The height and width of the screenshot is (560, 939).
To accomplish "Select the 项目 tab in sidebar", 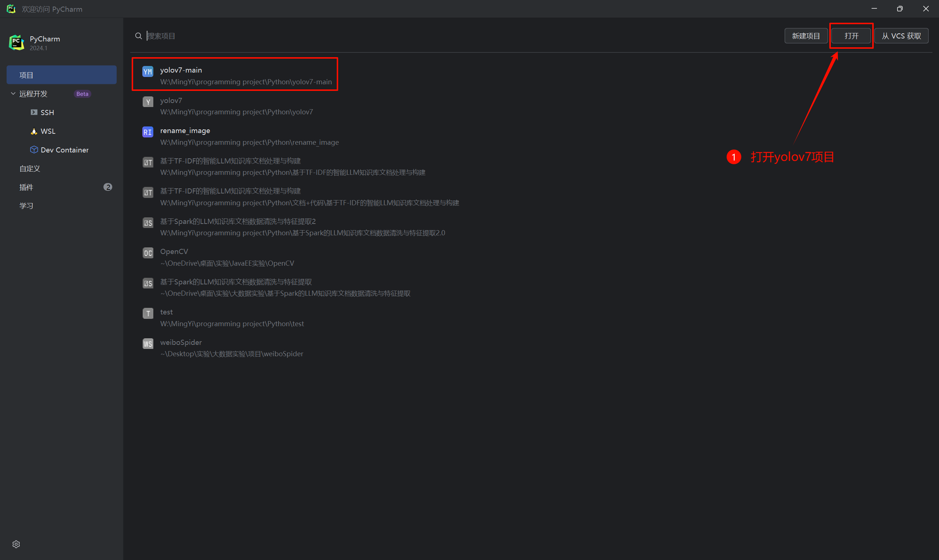I will 62,75.
